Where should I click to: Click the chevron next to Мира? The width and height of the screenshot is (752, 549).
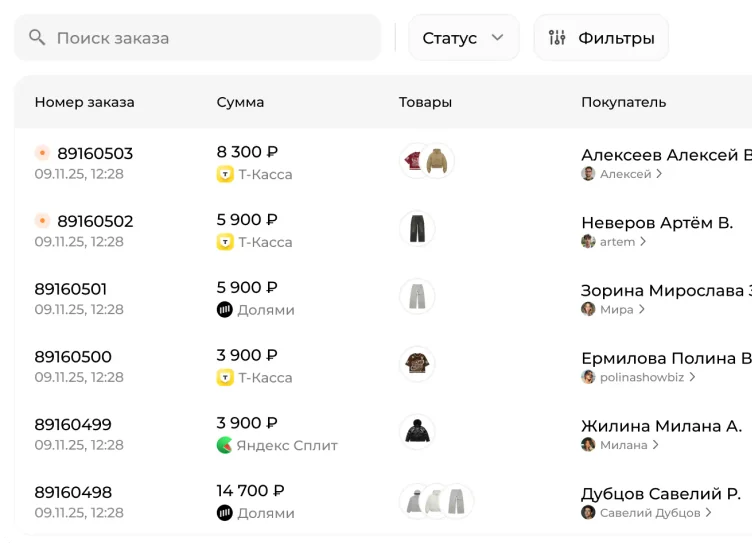(x=642, y=309)
